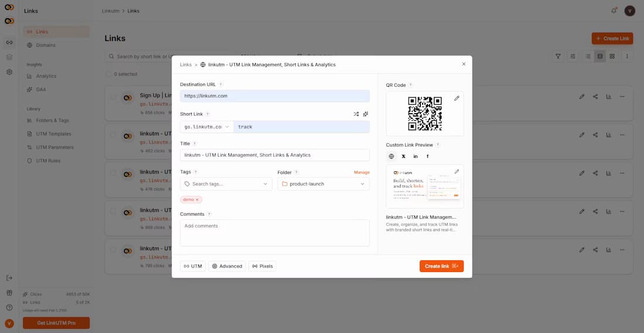This screenshot has height=333, width=644.
Task: Open the Advanced options button
Action: point(227,266)
